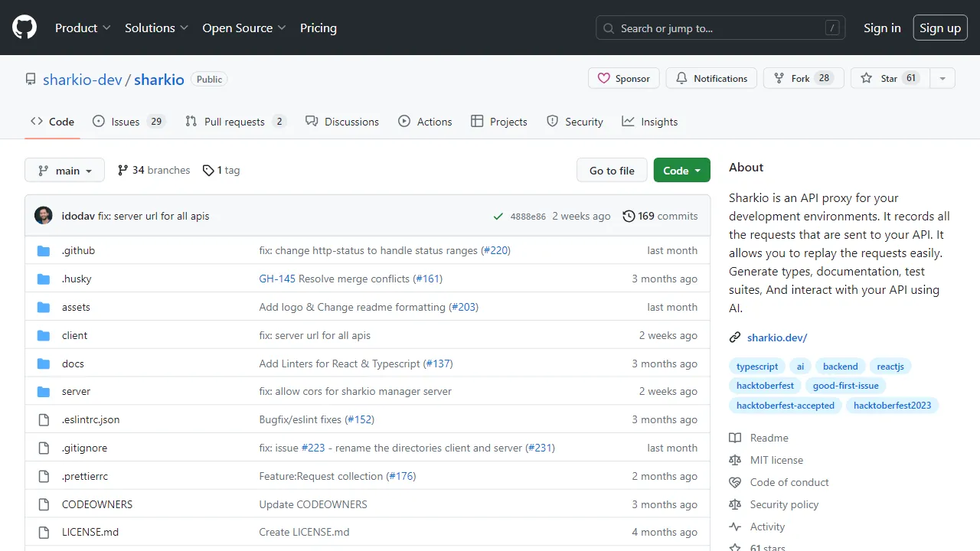Click the Go to file button

(x=612, y=171)
